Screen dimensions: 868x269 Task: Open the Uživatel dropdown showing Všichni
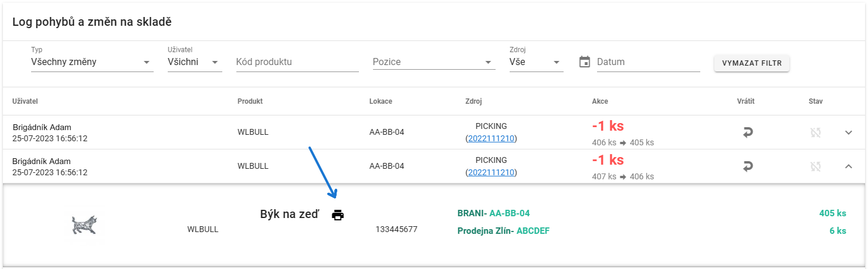(x=195, y=62)
